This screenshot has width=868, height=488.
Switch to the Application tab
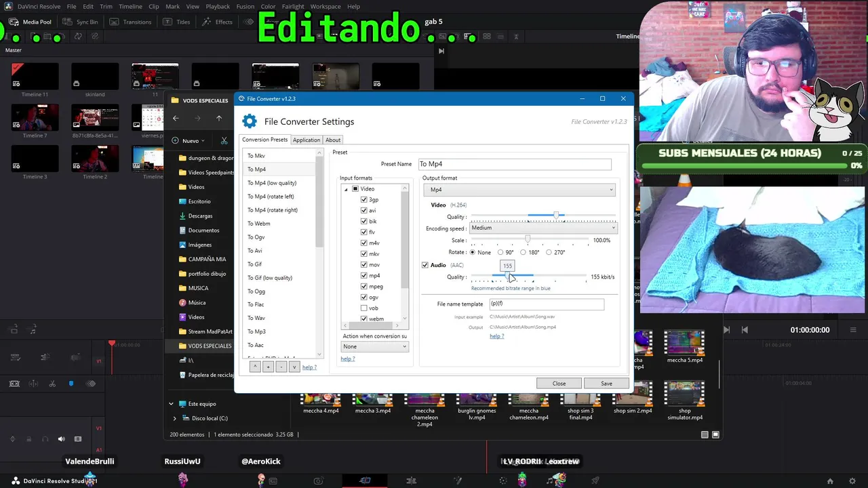307,140
